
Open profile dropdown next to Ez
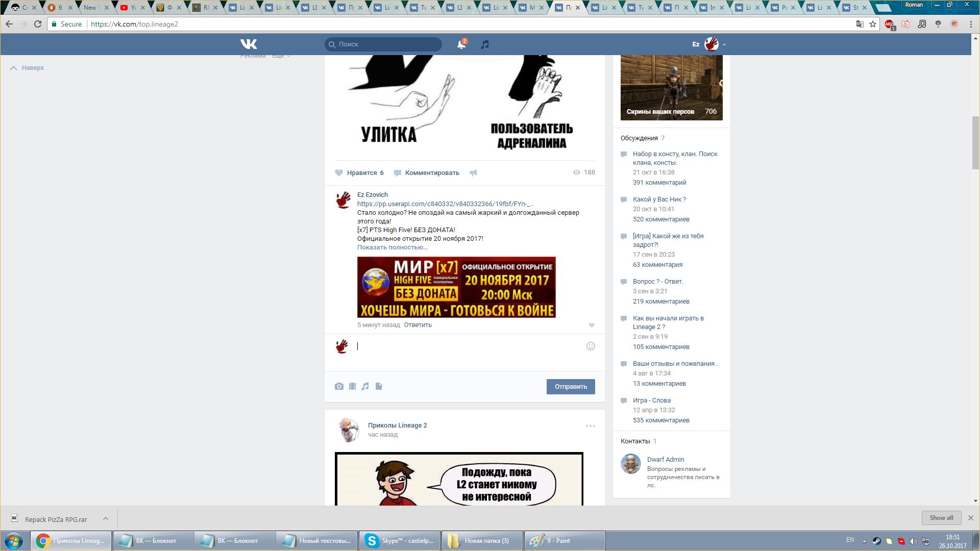pyautogui.click(x=724, y=45)
